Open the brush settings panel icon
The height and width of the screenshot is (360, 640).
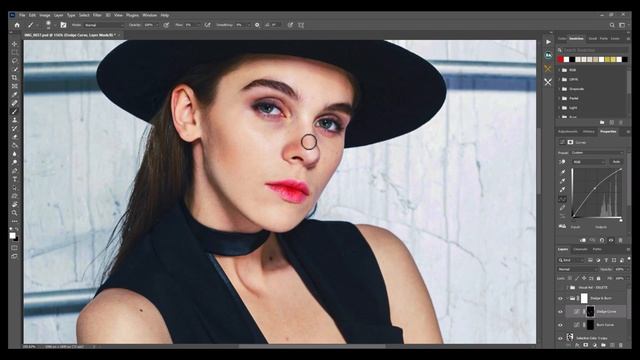pyautogui.click(x=64, y=25)
